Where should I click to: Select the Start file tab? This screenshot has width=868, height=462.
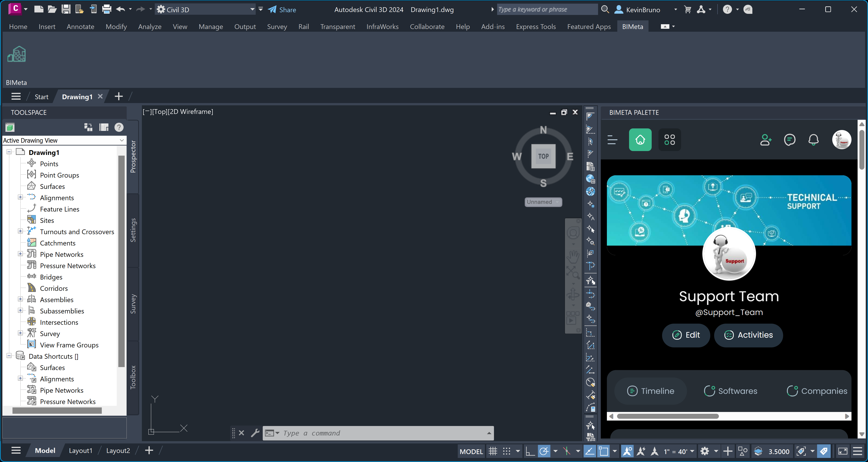click(x=41, y=97)
